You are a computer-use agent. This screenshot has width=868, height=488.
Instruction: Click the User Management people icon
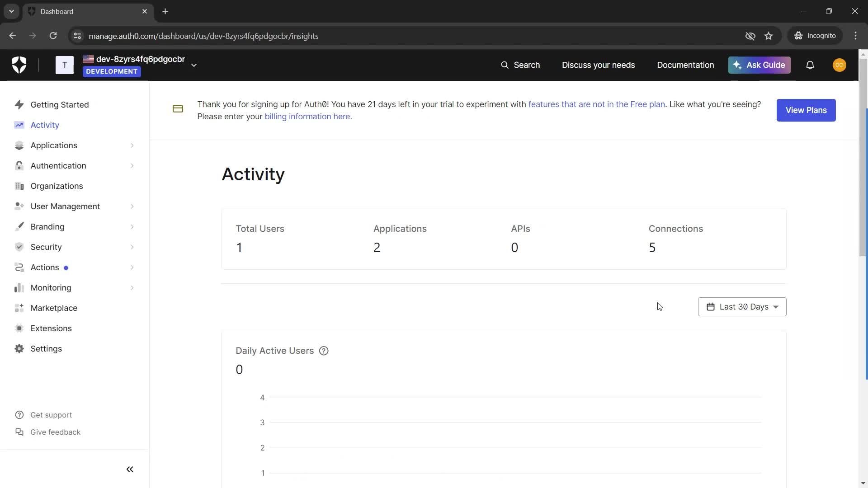click(x=19, y=206)
